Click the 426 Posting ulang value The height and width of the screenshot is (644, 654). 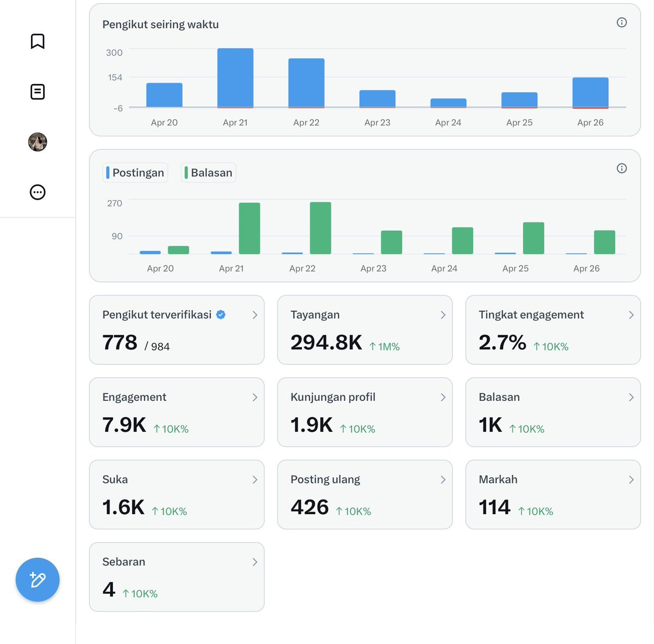[x=310, y=507]
